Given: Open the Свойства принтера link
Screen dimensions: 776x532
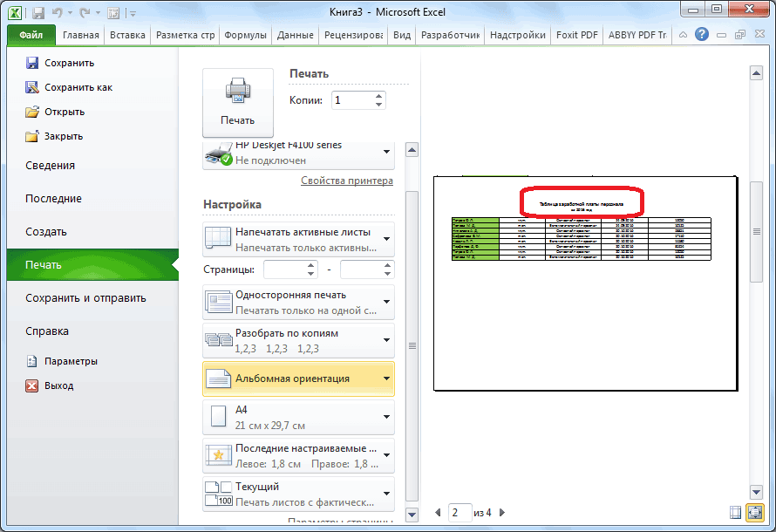Looking at the screenshot, I should pyautogui.click(x=346, y=181).
